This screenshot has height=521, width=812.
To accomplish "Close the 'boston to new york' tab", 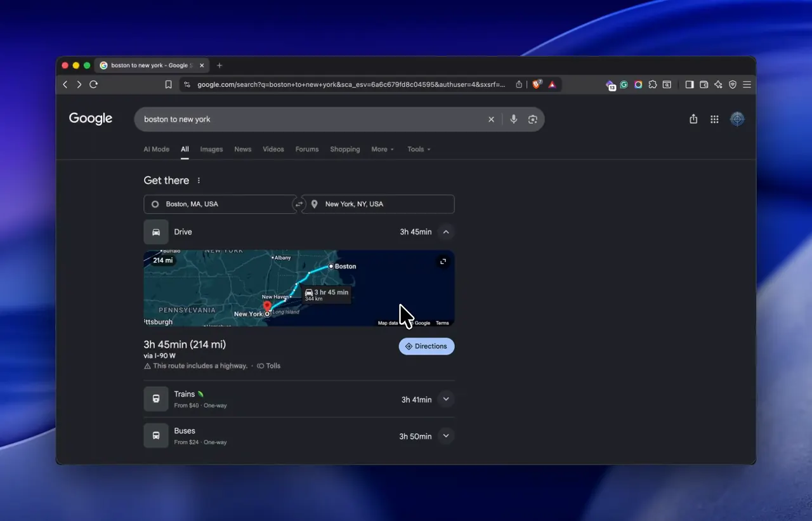I will tap(202, 65).
